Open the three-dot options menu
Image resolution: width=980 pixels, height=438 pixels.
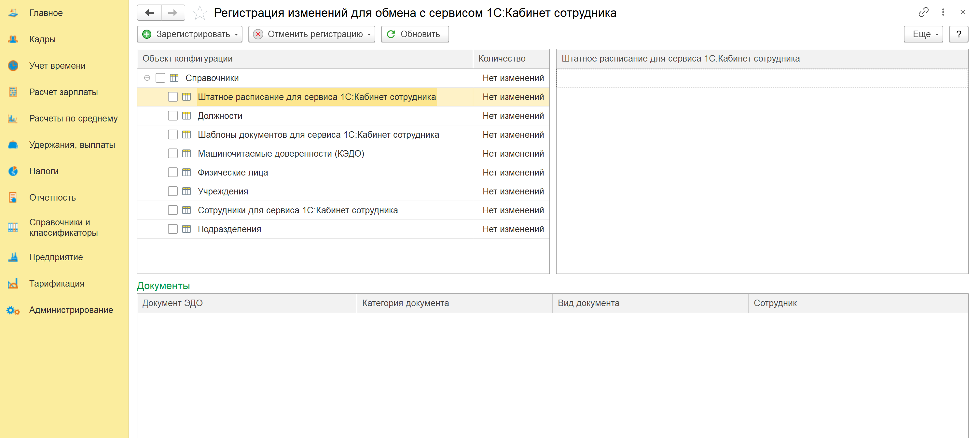coord(943,13)
